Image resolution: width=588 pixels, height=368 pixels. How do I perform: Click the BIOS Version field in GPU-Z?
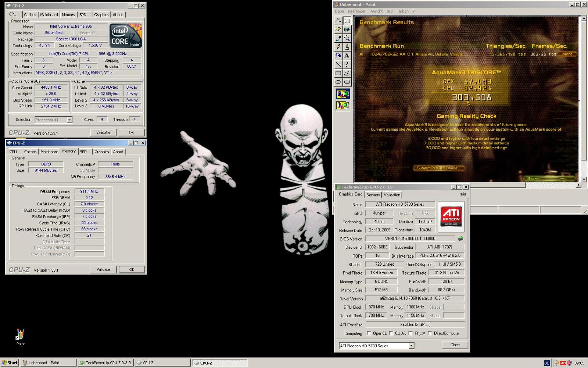tap(410, 238)
